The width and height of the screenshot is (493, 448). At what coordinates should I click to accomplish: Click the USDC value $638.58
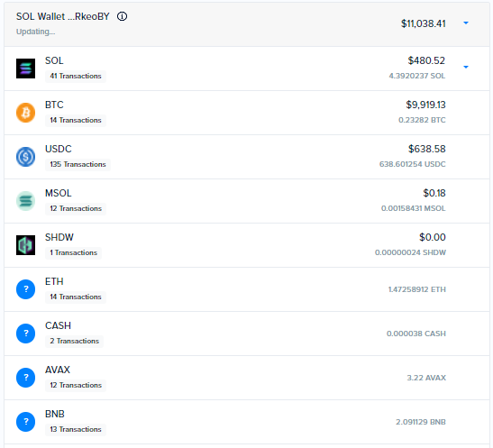[x=426, y=149]
